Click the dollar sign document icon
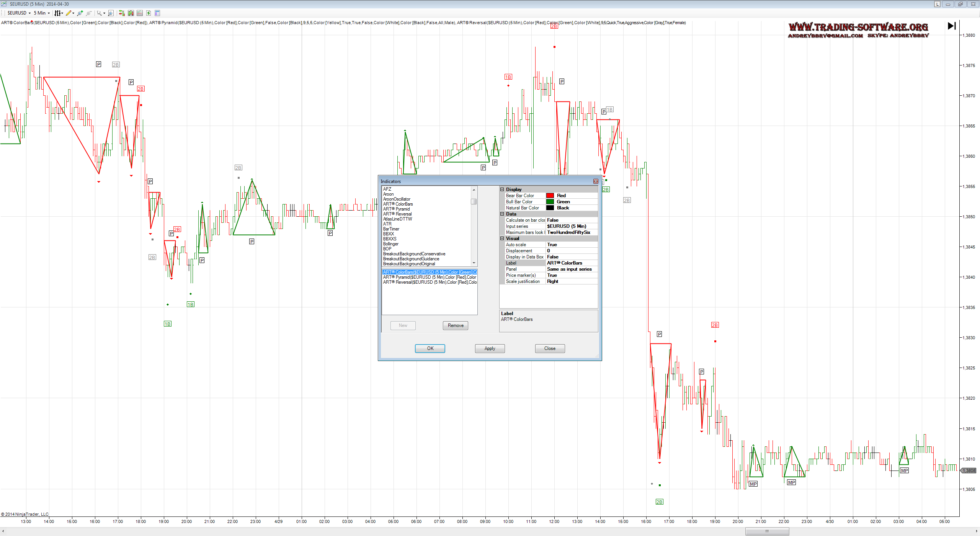 (x=149, y=13)
